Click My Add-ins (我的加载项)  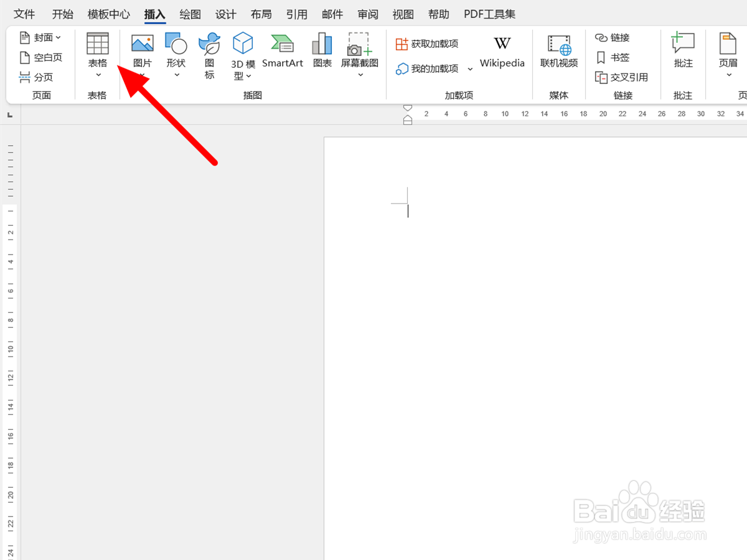pos(427,68)
